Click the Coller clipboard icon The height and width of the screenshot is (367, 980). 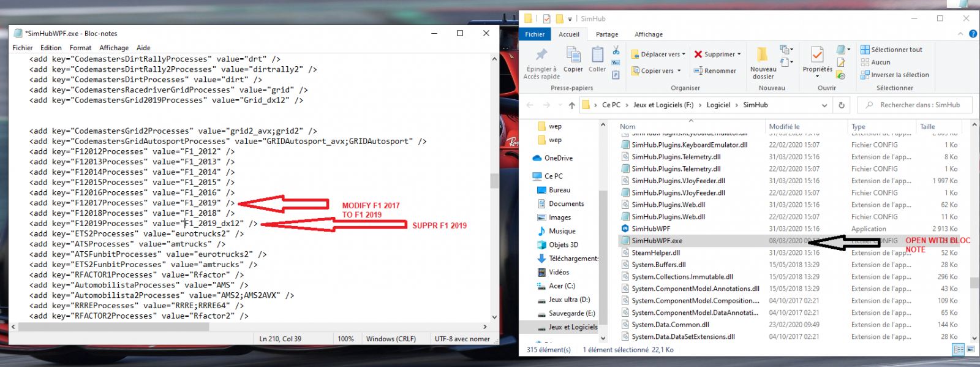pos(597,55)
